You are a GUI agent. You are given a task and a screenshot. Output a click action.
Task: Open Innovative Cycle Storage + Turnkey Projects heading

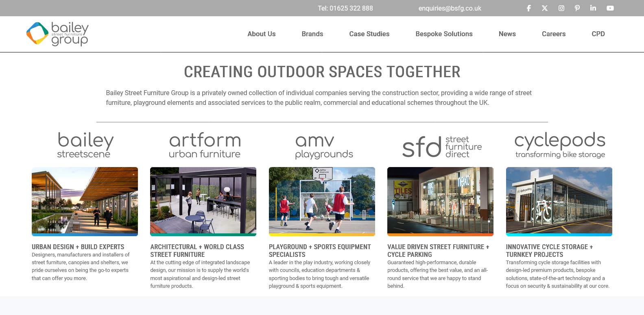pos(550,251)
